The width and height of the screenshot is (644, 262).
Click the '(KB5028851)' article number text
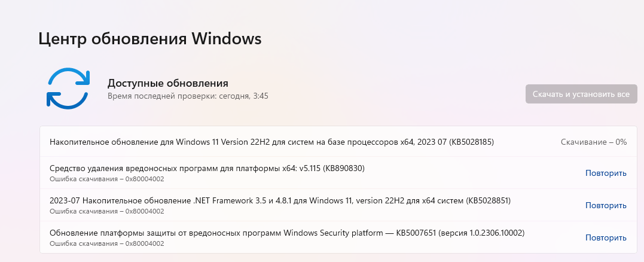point(489,200)
